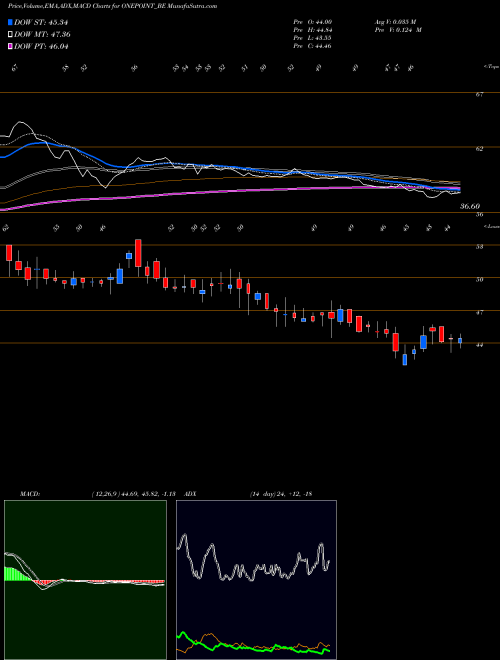Click the ADX '(14 day)' values text
Screen dimensions: 500x660
tap(281, 494)
